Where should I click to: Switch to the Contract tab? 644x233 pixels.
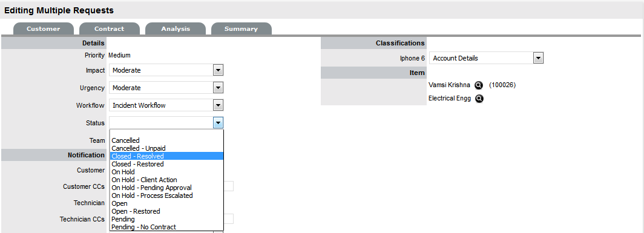click(109, 29)
